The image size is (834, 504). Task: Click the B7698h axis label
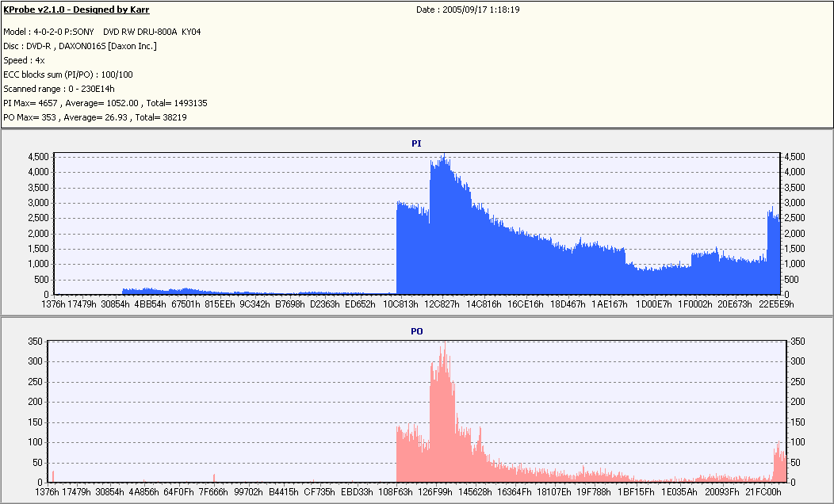click(290, 304)
